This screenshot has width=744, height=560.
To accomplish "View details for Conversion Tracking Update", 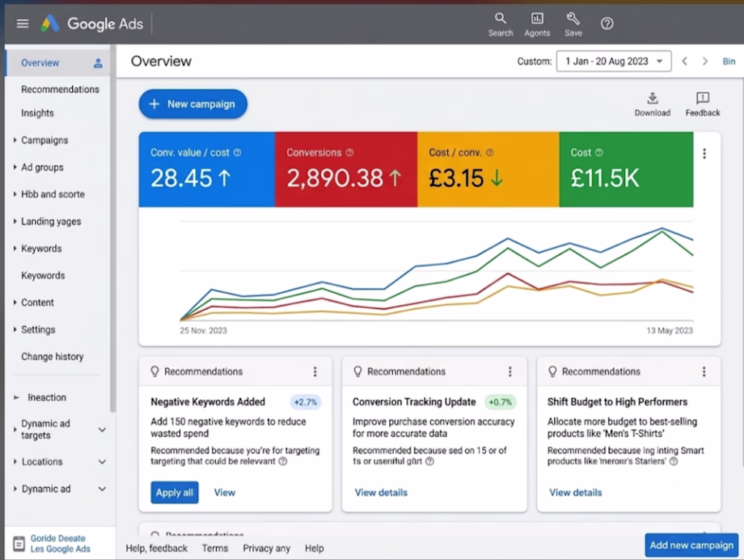I will click(x=381, y=492).
